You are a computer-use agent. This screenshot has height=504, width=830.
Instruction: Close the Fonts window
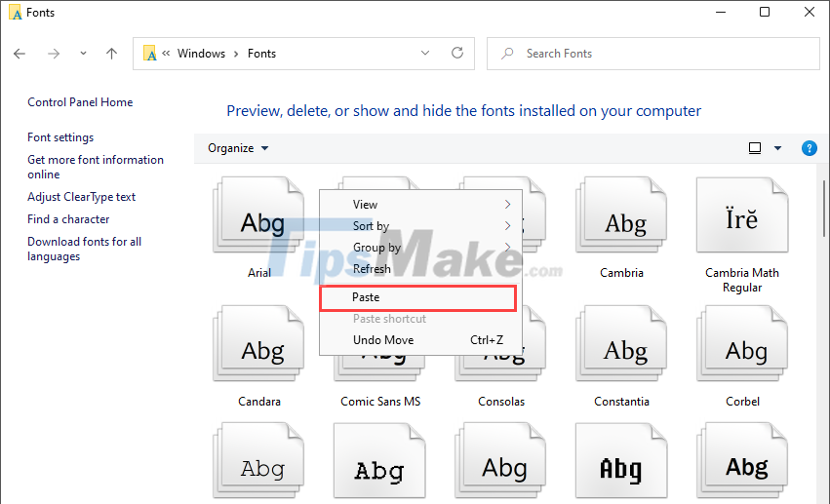pyautogui.click(x=809, y=12)
